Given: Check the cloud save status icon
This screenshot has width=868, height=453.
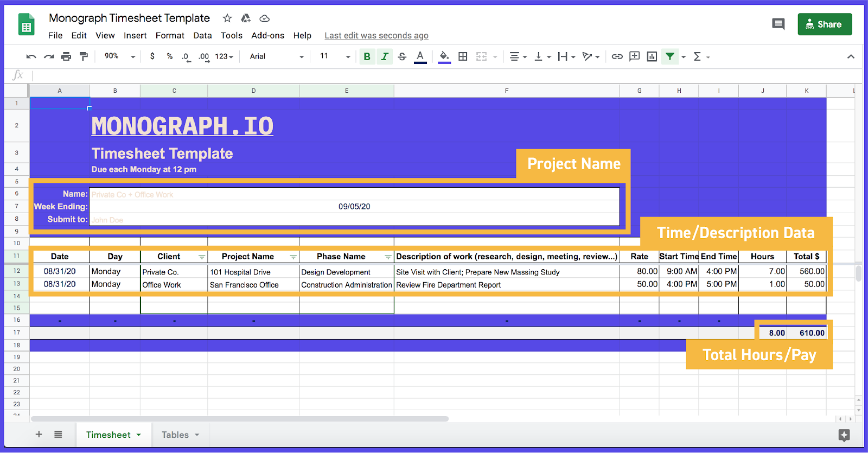Looking at the screenshot, I should click(x=265, y=18).
